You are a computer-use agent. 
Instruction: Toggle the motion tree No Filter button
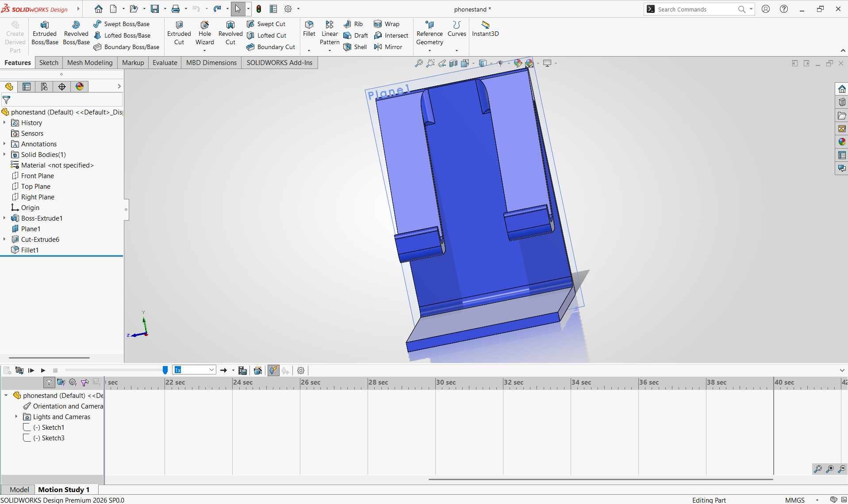[49, 382]
